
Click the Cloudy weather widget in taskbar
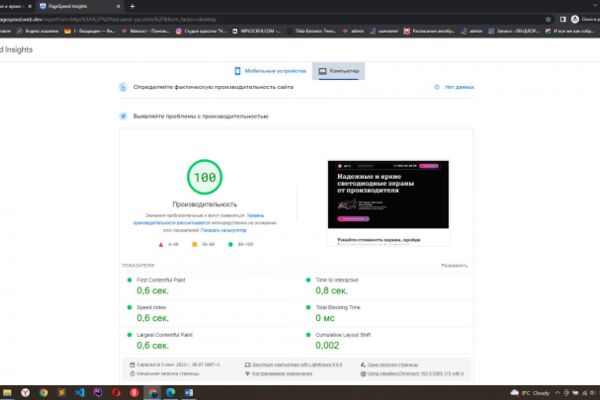tap(530, 393)
